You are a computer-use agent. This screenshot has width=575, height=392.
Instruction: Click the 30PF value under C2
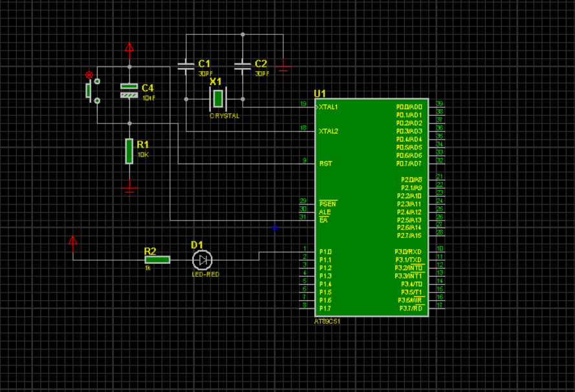click(x=262, y=74)
